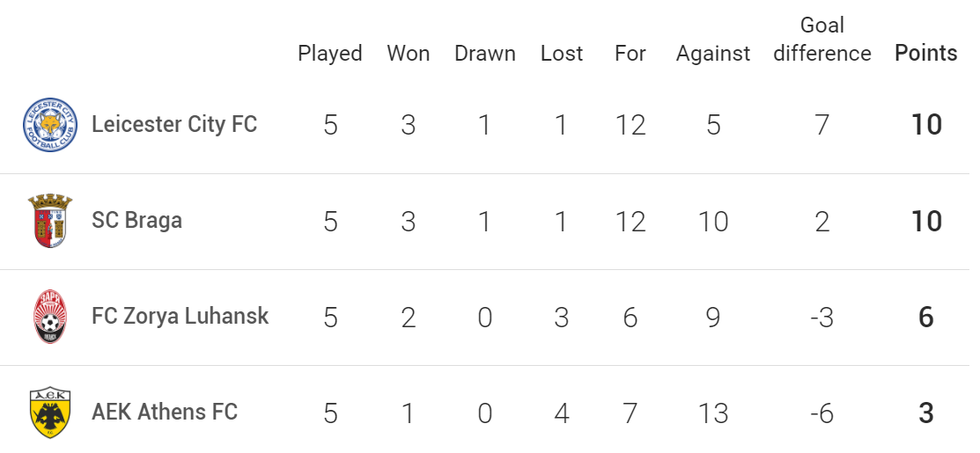
Task: Select Leicester City's points value 10
Action: coord(926,125)
